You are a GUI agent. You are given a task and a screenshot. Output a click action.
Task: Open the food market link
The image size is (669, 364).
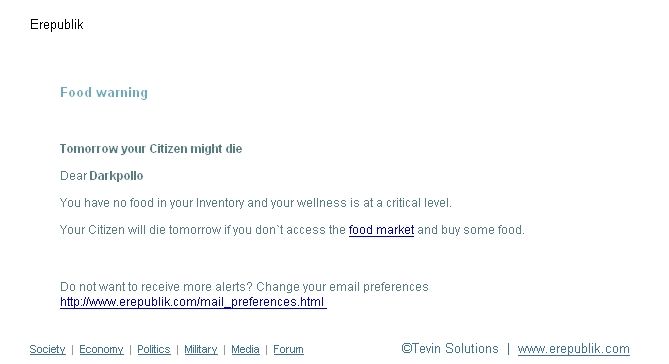381,230
